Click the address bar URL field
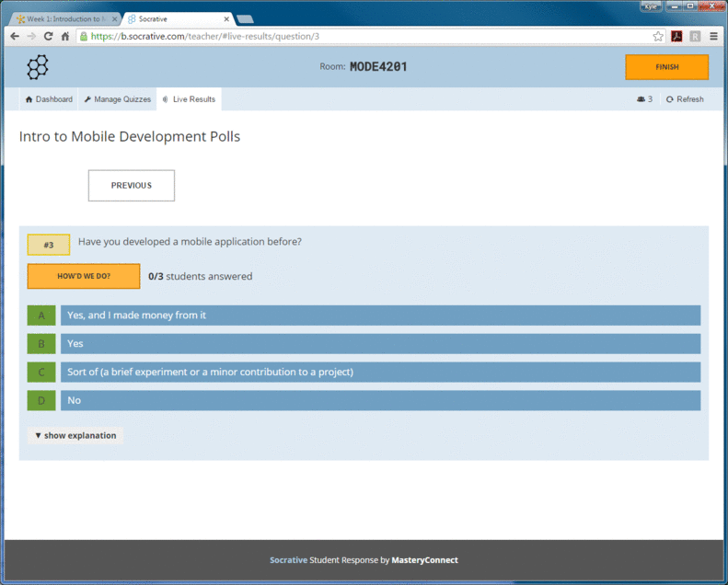 pos(369,36)
